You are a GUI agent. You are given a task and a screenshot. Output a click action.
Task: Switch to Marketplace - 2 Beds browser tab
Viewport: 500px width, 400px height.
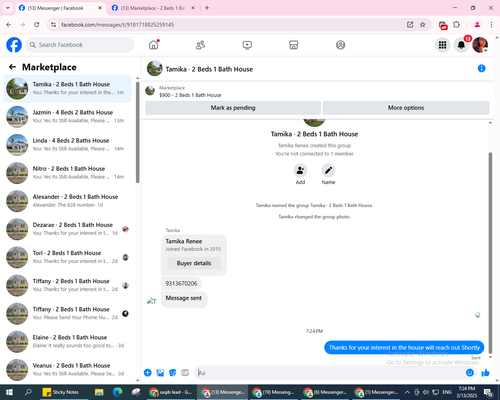[153, 8]
